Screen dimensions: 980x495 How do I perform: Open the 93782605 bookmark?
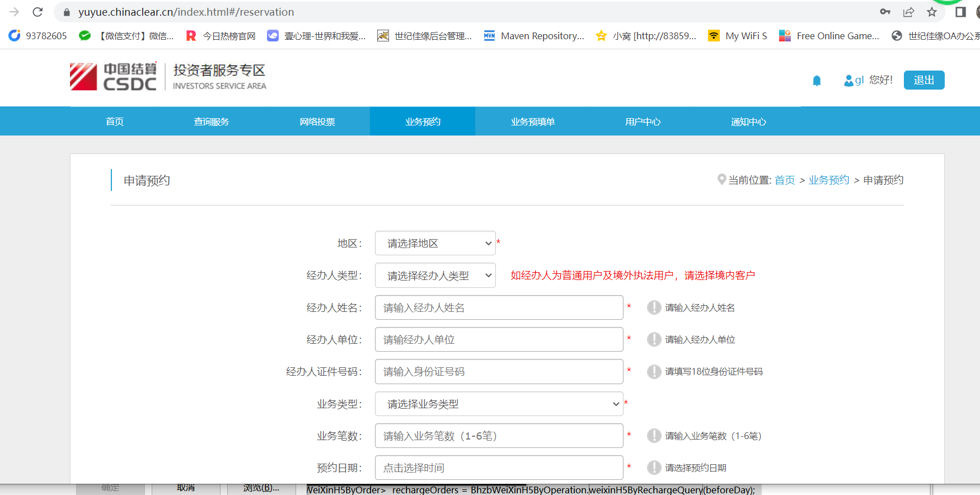point(37,36)
